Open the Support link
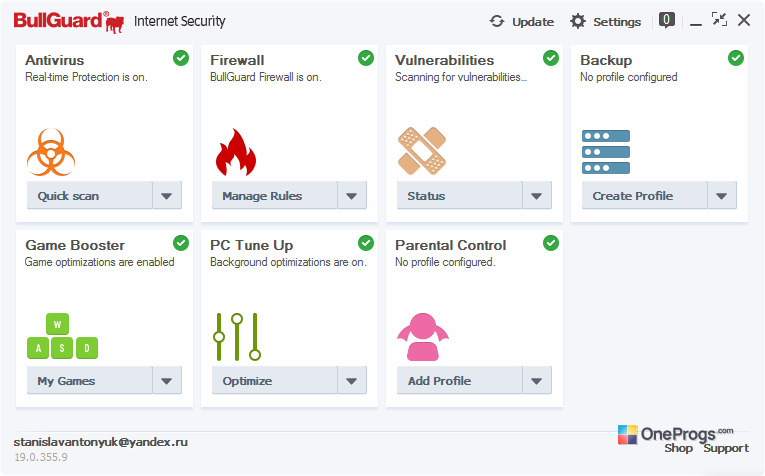 (726, 448)
